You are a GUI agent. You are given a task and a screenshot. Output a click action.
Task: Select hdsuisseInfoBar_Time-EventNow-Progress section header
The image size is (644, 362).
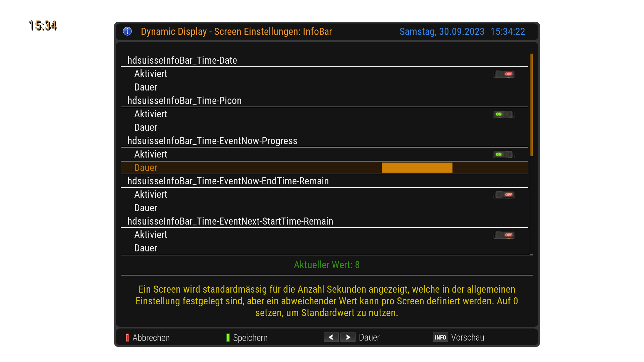point(212,141)
